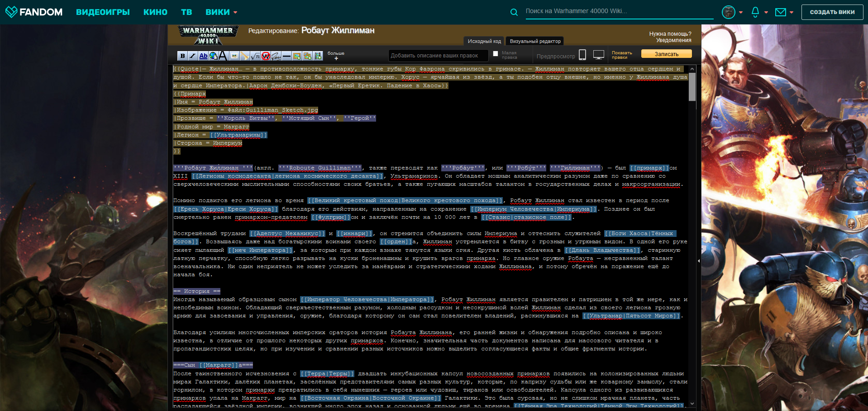Click the scrollbar down arrow in editor

coord(692,404)
